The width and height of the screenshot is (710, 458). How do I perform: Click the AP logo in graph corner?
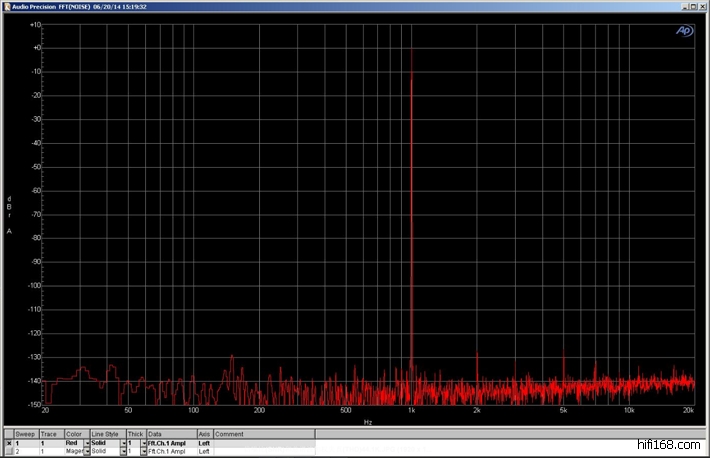(684, 31)
